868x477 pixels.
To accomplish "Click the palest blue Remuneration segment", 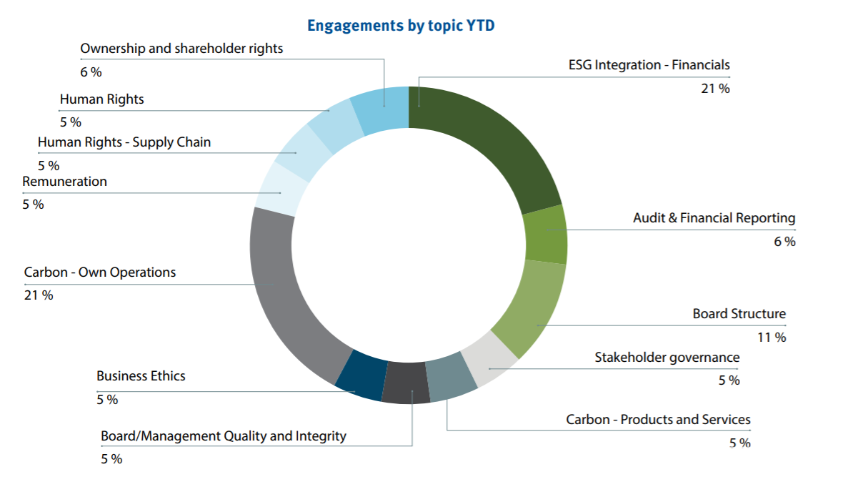I will [276, 189].
